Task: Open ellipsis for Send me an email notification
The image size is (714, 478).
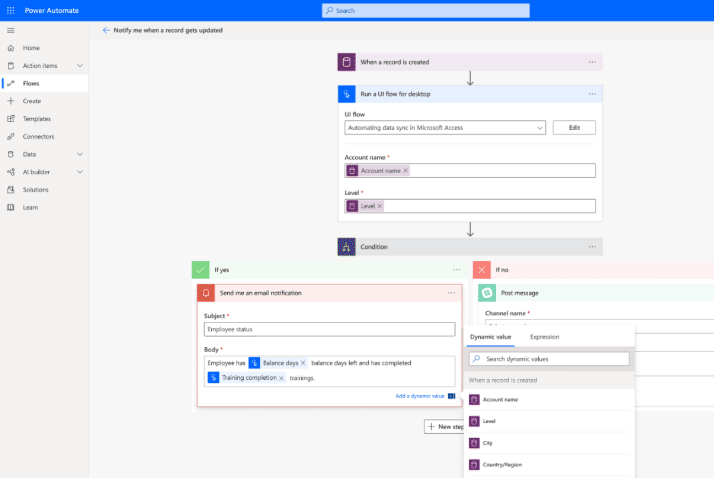Action: (x=451, y=293)
